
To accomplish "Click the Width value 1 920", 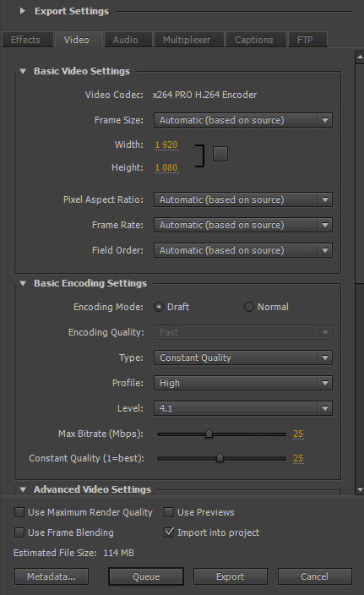I will point(166,145).
